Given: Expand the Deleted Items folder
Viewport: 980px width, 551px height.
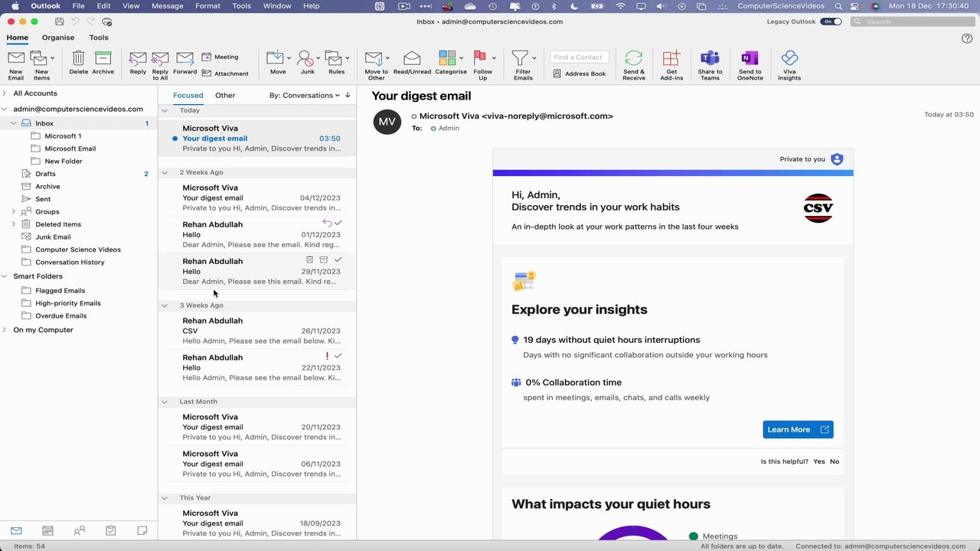Looking at the screenshot, I should (13, 224).
